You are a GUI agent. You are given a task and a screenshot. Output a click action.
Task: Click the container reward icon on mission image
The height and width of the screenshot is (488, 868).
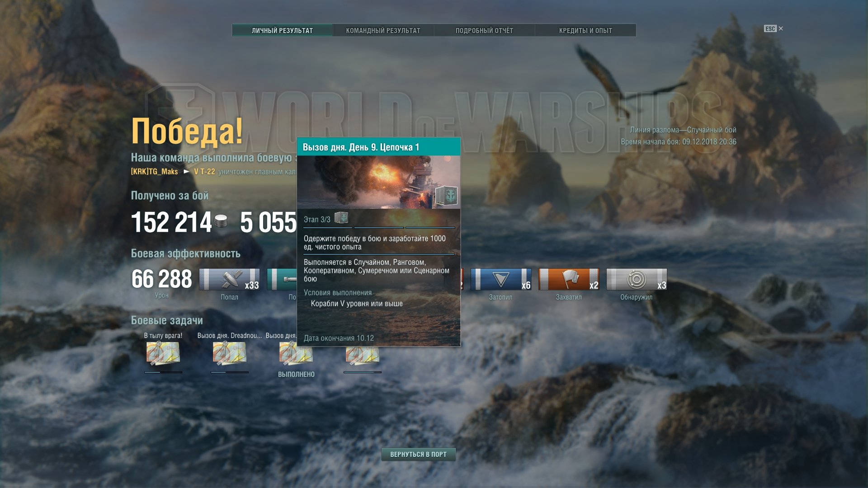click(x=446, y=196)
